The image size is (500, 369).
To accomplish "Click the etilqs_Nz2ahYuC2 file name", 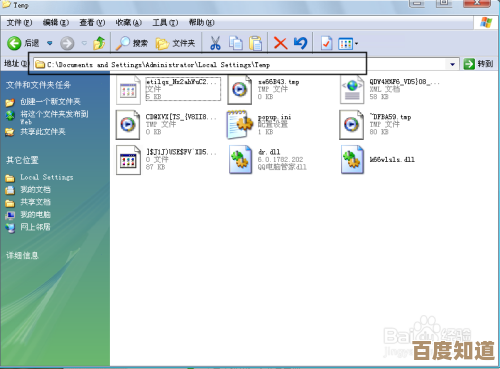I will click(181, 82).
